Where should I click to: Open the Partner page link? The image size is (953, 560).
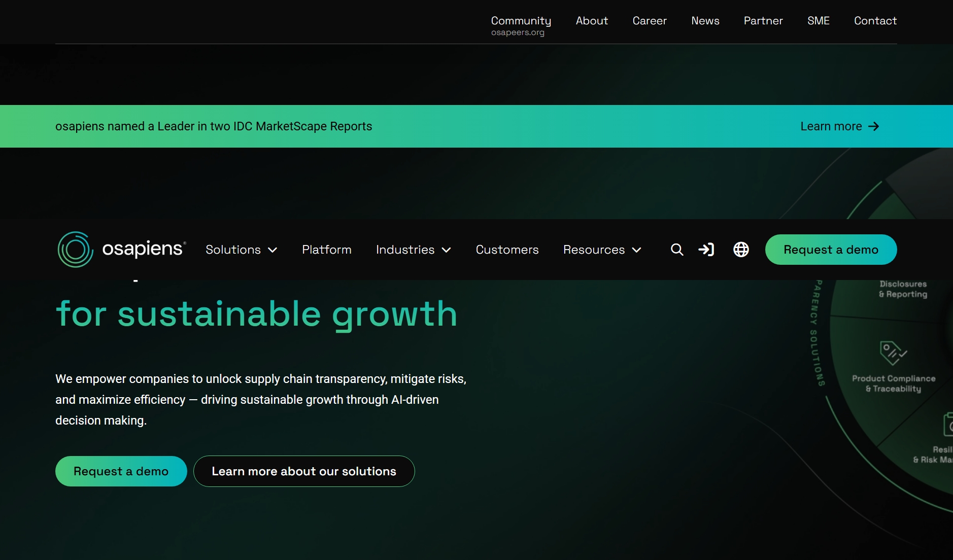click(763, 21)
